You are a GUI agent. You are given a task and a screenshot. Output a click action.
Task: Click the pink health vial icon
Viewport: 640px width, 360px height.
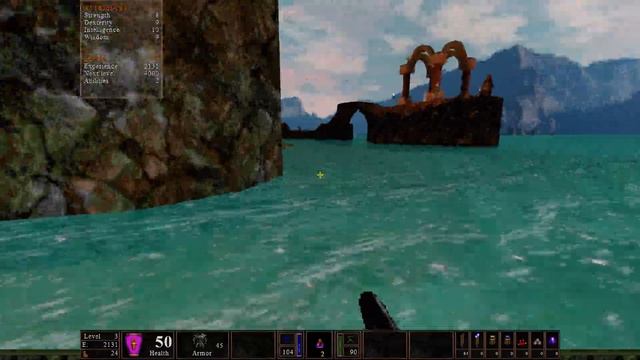click(133, 344)
